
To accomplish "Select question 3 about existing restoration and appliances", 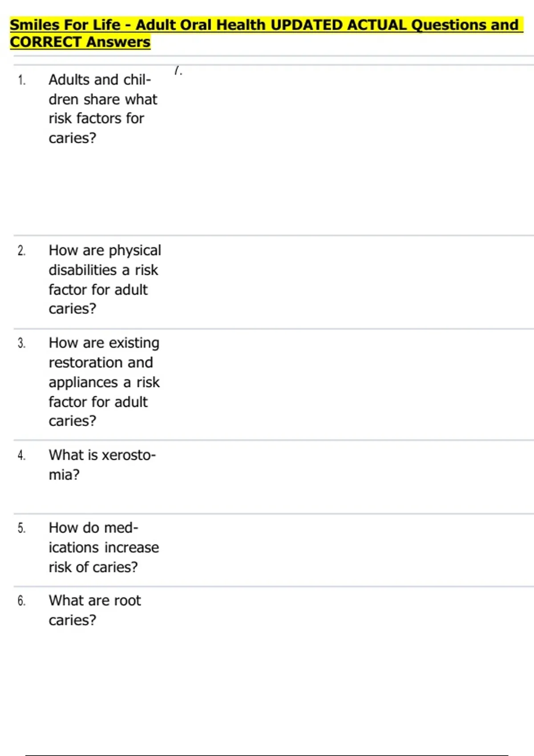I will pos(104,382).
